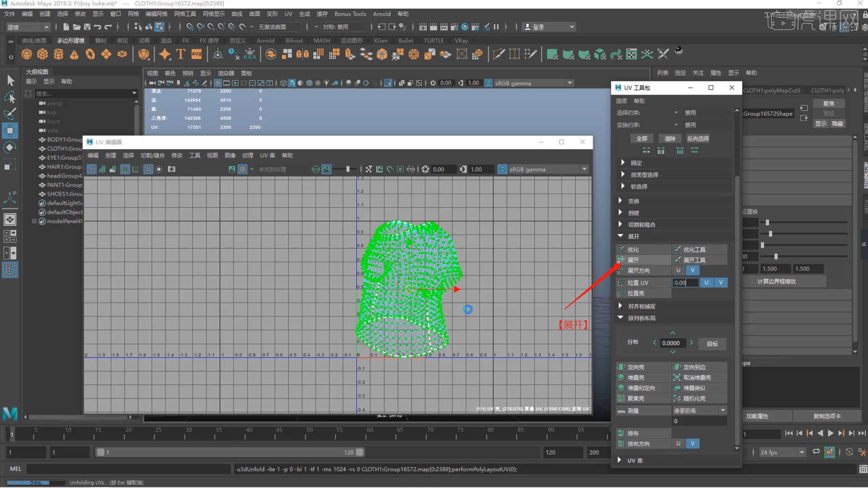Viewport: 868px width, 488px height.
Task: Click the 随机化壳 (Randomize shells) icon
Action: 677,399
